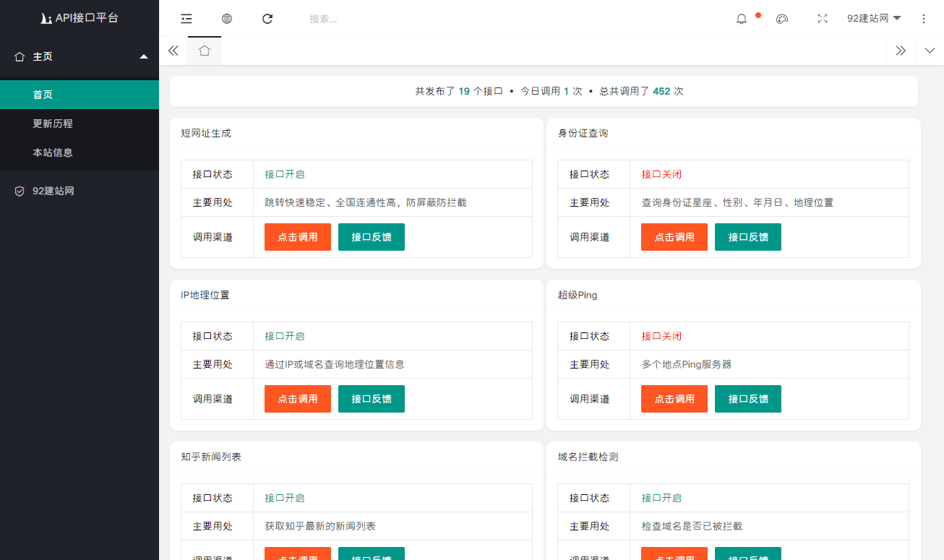Toggle fullscreen icon in header
Image resolution: width=944 pixels, height=560 pixels.
tap(823, 19)
